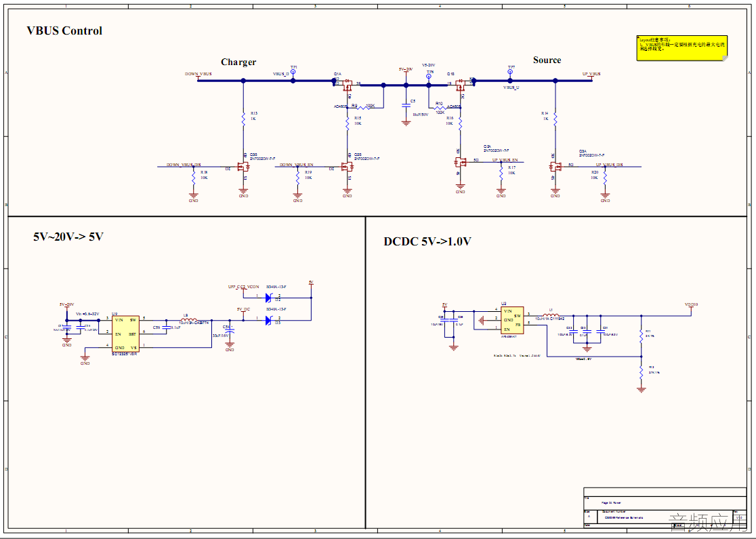Select resistor R16 10K symbol
The width and height of the screenshot is (756, 539).
coord(461,123)
